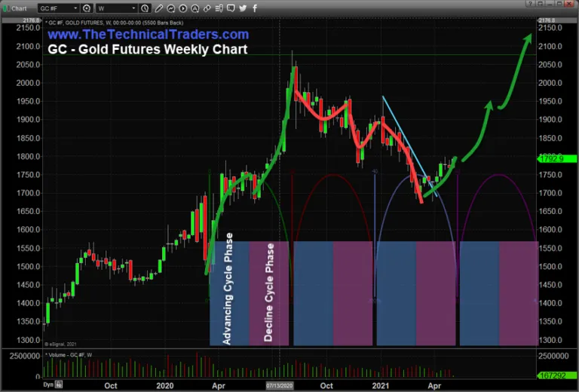This screenshot has height=392, width=579.
Task: Expand the W interval dropdown
Action: (117, 8)
